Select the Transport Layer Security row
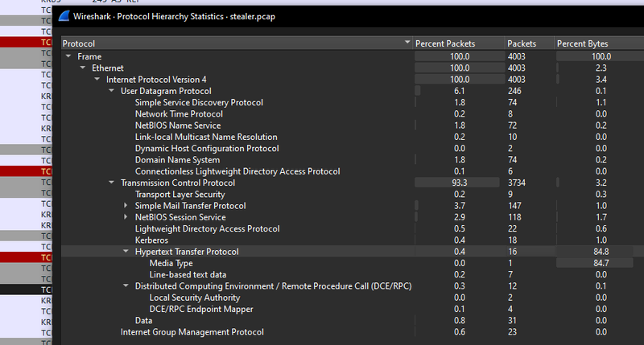Screen dimensions: 644x345 click(180, 195)
